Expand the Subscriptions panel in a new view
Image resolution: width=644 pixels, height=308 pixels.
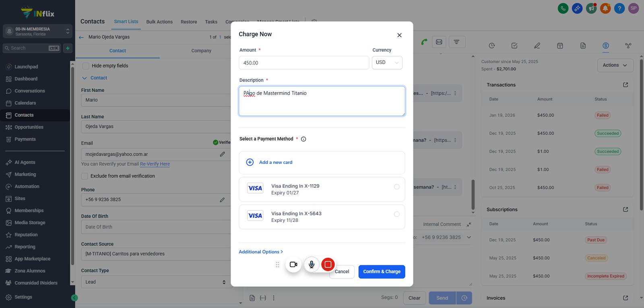[x=625, y=209]
